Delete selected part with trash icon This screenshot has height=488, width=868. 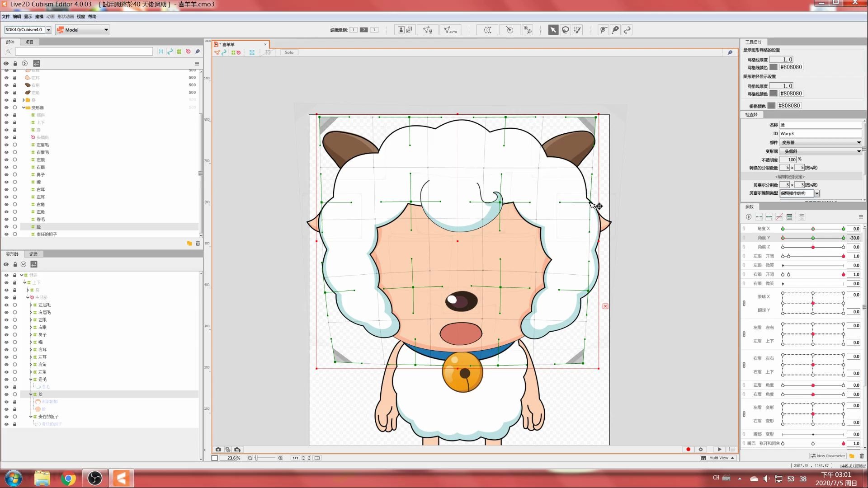click(x=198, y=244)
